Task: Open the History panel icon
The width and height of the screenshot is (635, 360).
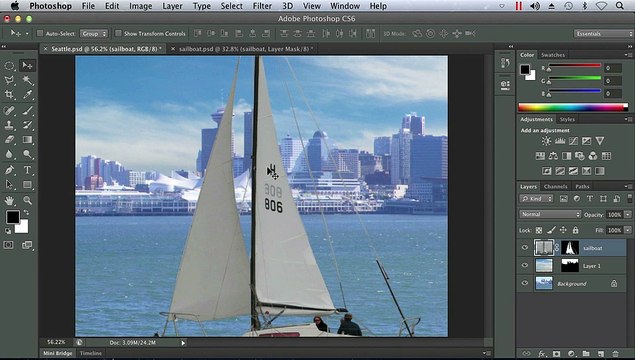Action: pyautogui.click(x=505, y=63)
